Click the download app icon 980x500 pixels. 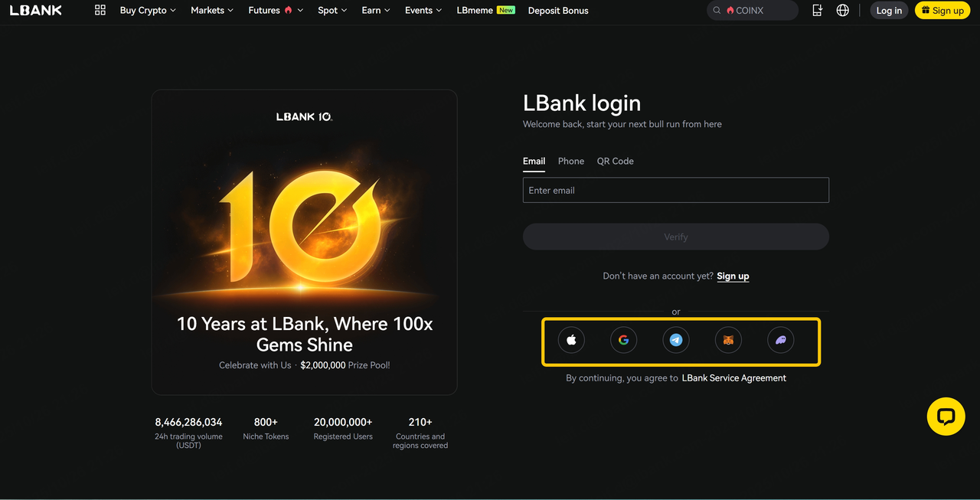click(x=817, y=10)
